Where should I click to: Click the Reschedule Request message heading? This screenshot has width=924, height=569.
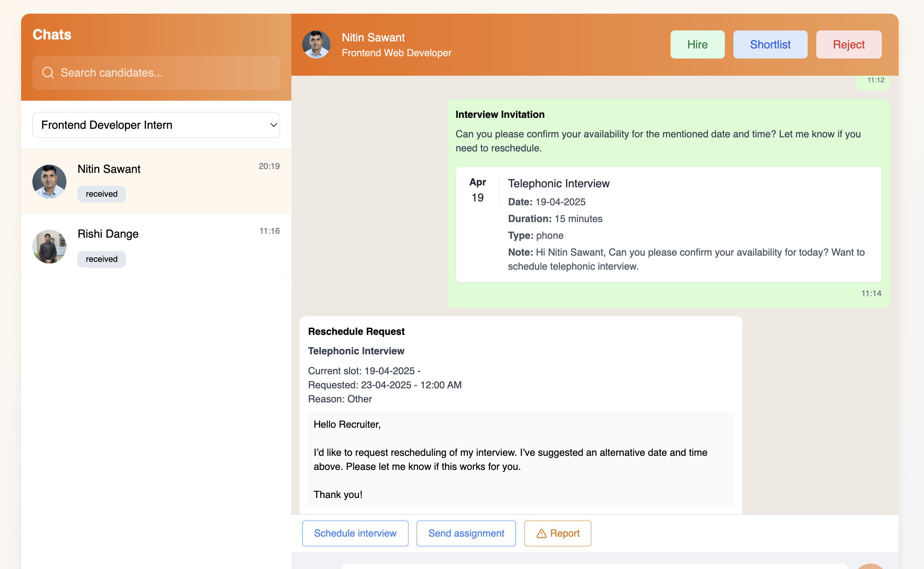pos(356,331)
